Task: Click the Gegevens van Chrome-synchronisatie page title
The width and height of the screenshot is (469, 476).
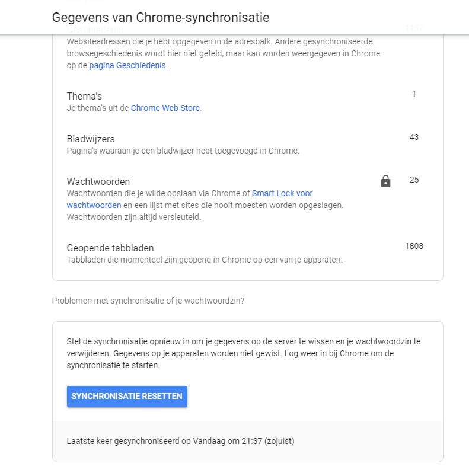Action: [161, 17]
